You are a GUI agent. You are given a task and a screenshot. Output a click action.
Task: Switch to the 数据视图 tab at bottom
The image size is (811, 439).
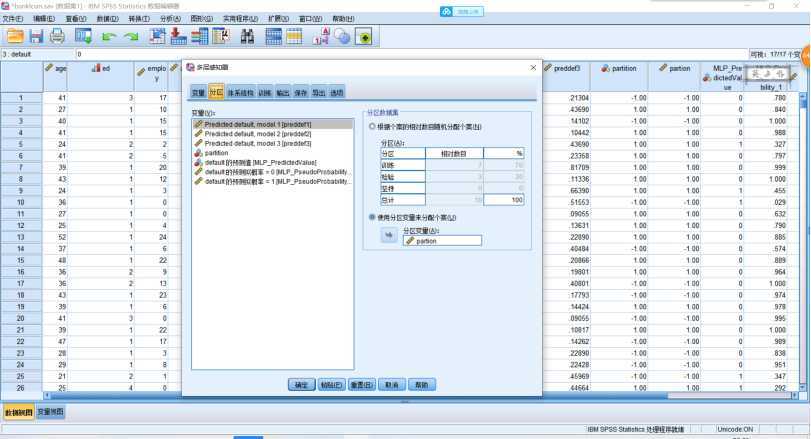pyautogui.click(x=19, y=412)
